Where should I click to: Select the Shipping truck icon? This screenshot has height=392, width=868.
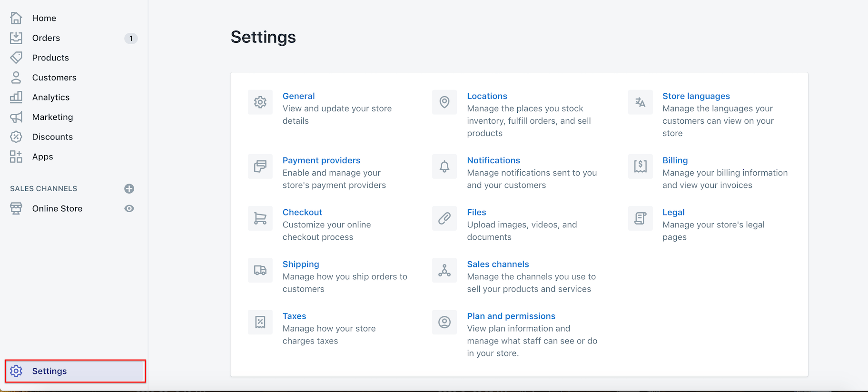(260, 270)
